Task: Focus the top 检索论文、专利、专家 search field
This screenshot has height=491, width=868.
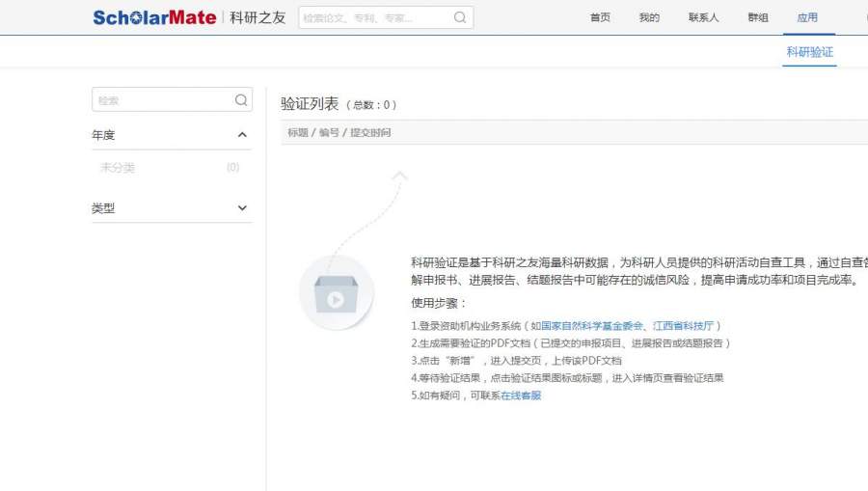Action: 374,17
